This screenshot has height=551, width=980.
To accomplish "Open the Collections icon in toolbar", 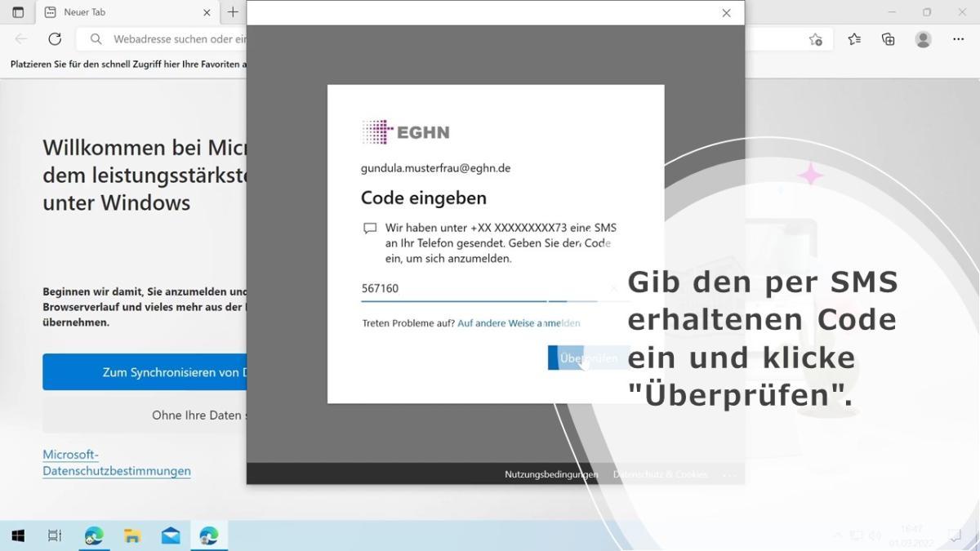I will [x=889, y=39].
